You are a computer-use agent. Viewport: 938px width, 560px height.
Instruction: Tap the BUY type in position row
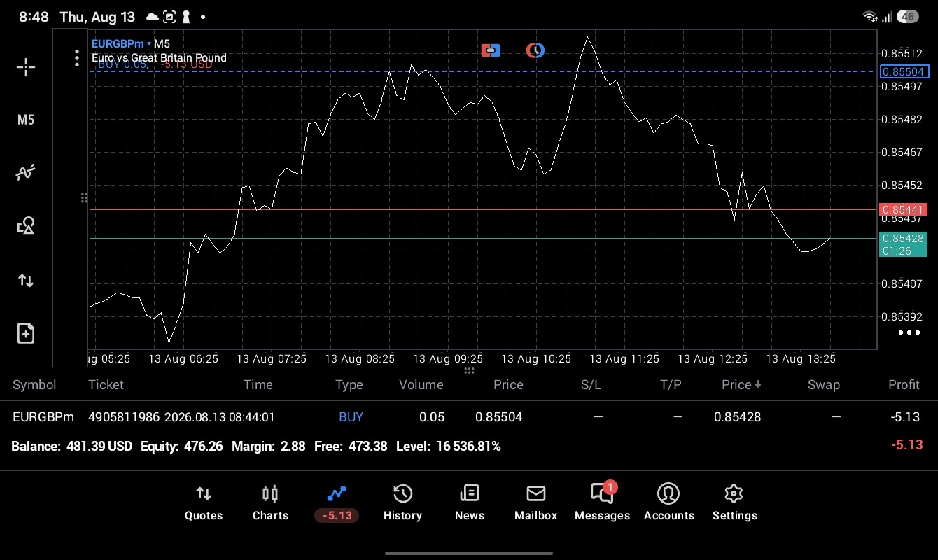(x=351, y=417)
